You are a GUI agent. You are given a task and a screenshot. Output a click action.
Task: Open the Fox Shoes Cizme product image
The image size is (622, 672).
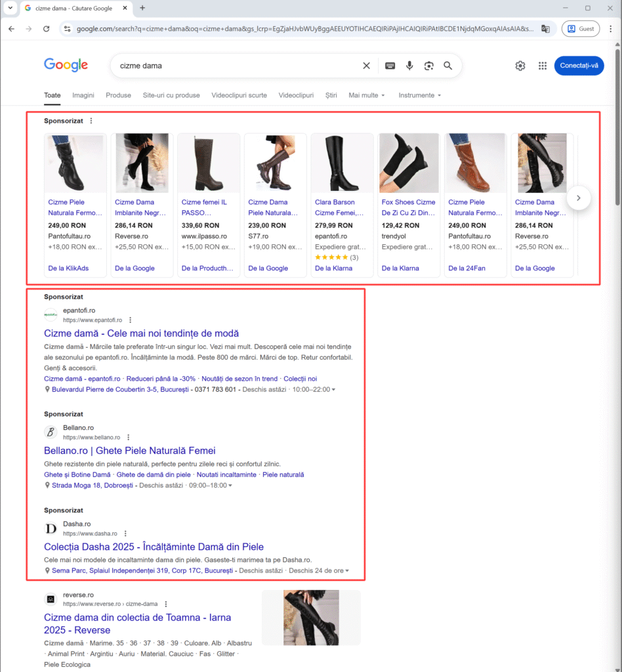click(x=409, y=163)
